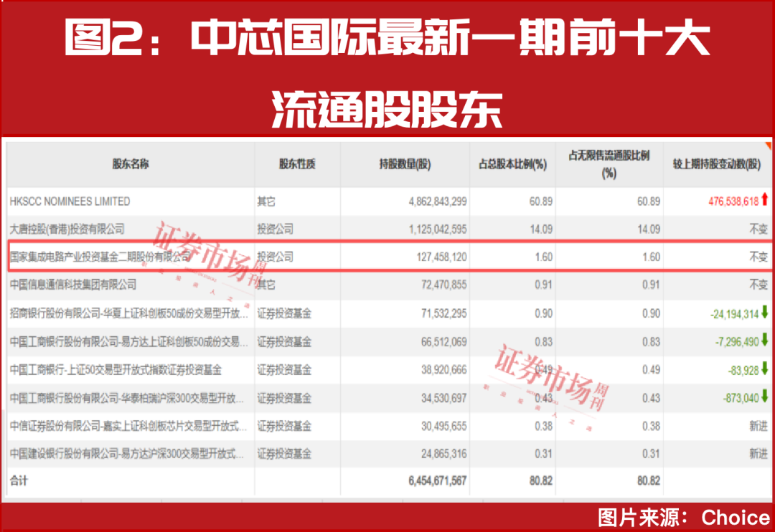This screenshot has height=532, width=775.
Task: Select the 中国工商银行-华泰柏瑞沪深300 shareholder name
Action: pos(126,398)
